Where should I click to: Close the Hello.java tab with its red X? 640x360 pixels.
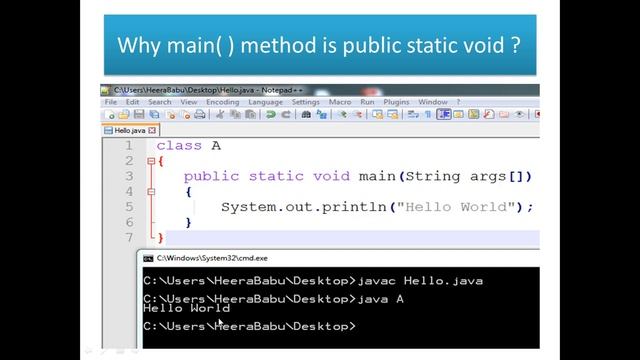pos(152,131)
